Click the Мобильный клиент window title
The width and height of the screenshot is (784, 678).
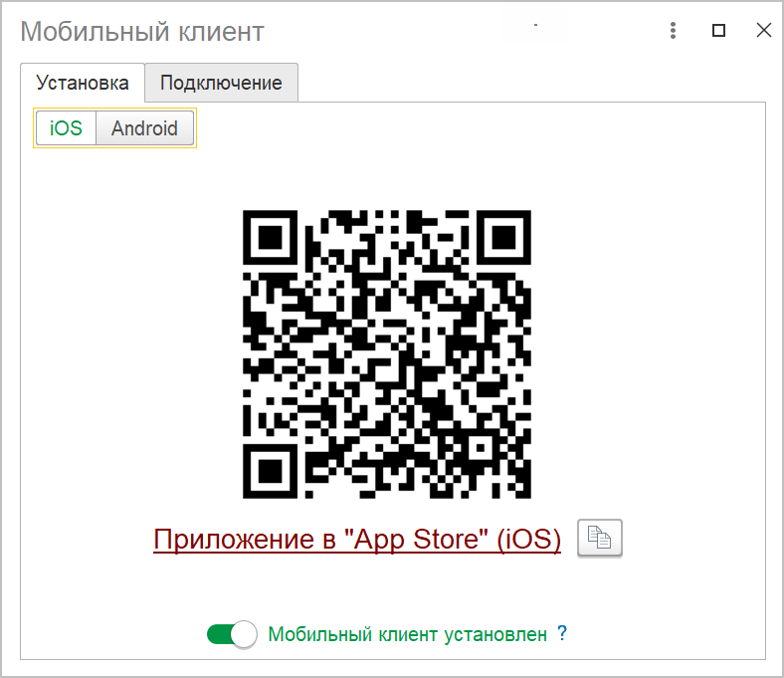[142, 32]
